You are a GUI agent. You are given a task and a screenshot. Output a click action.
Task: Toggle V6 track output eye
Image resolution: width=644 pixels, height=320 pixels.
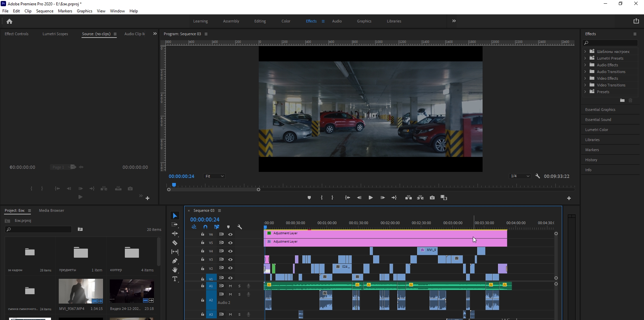[230, 234]
